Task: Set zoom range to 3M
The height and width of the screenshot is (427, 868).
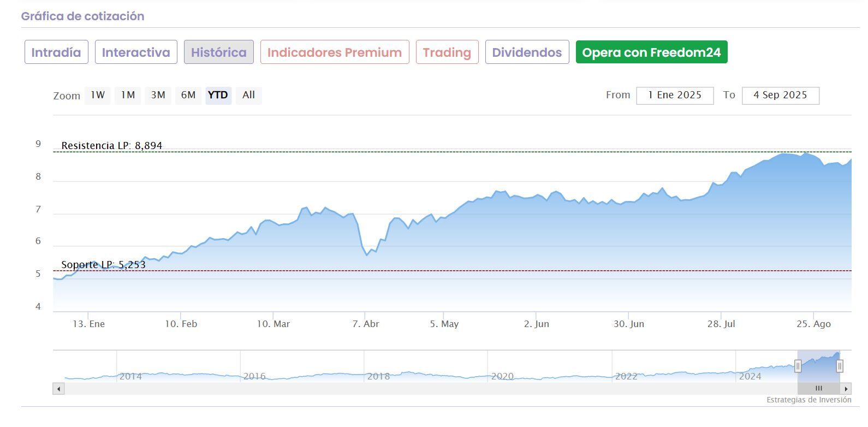Action: pyautogui.click(x=158, y=95)
